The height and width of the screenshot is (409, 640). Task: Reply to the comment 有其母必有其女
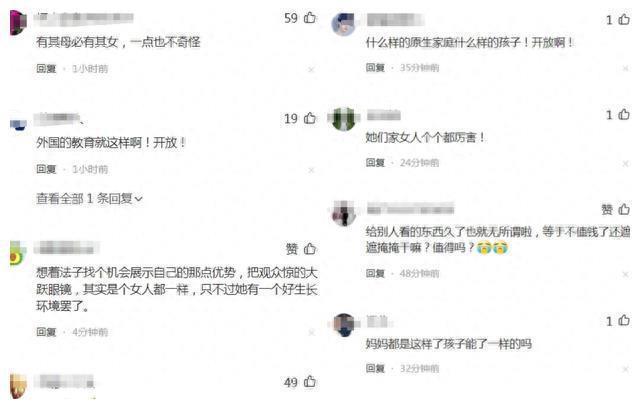46,69
